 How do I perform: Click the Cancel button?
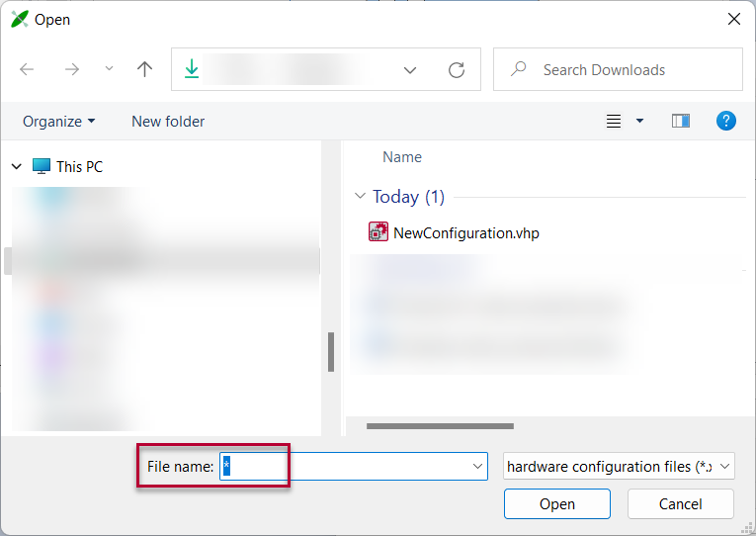coord(680,503)
